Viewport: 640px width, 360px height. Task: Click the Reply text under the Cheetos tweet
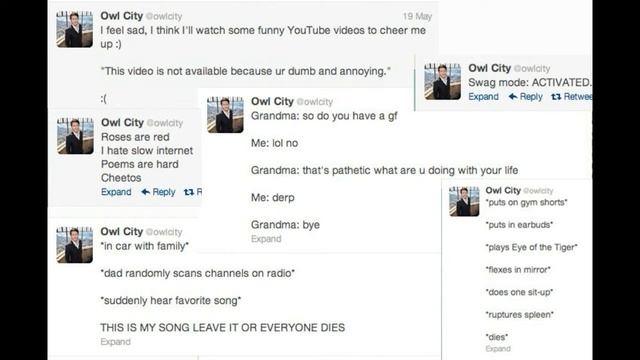[164, 192]
